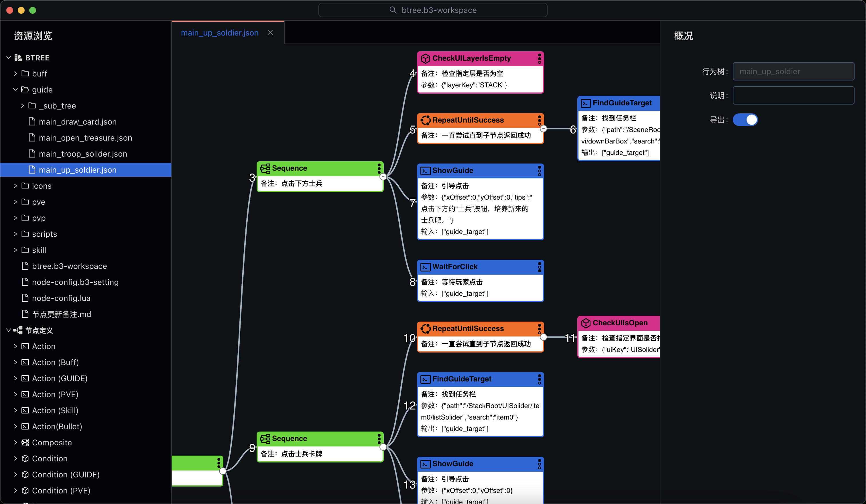Open the WaitForClick node's options dots
Image resolution: width=866 pixels, height=504 pixels.
[539, 267]
